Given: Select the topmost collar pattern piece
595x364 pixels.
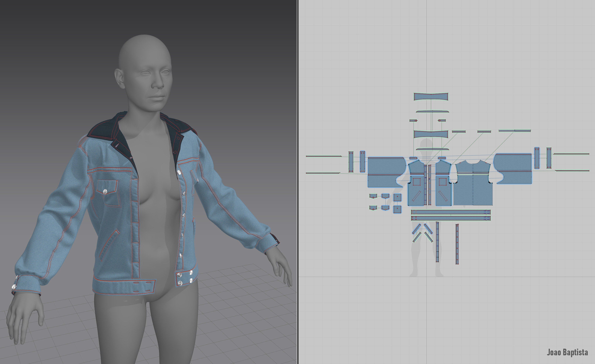Looking at the screenshot, I should (431, 97).
